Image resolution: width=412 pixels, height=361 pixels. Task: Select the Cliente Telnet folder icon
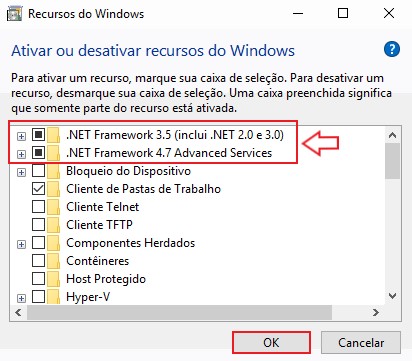(53, 207)
